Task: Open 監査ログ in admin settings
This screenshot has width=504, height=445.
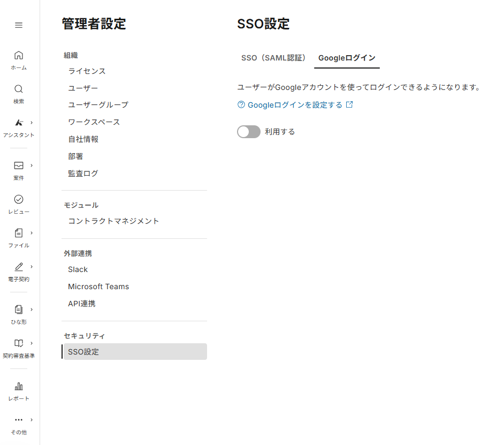Action: [x=83, y=174]
